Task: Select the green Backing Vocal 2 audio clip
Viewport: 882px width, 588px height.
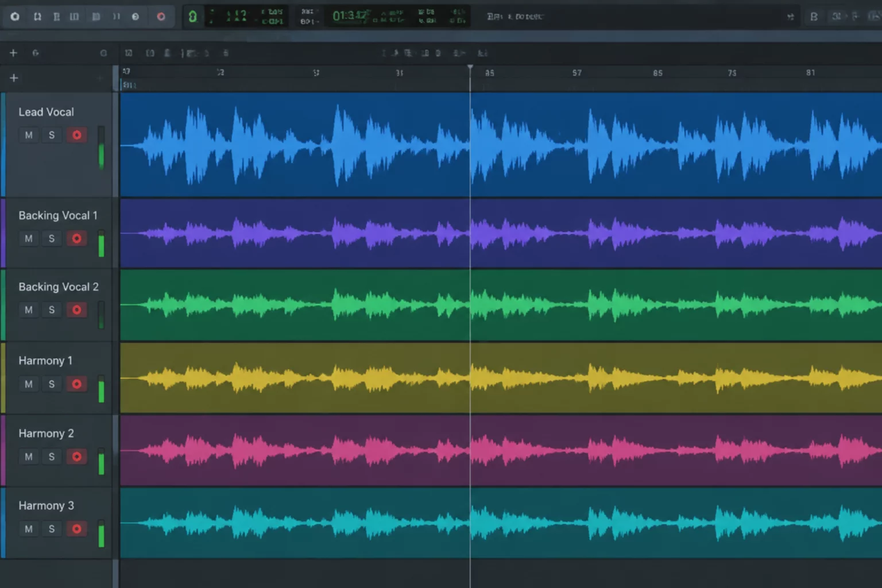Action: click(501, 305)
